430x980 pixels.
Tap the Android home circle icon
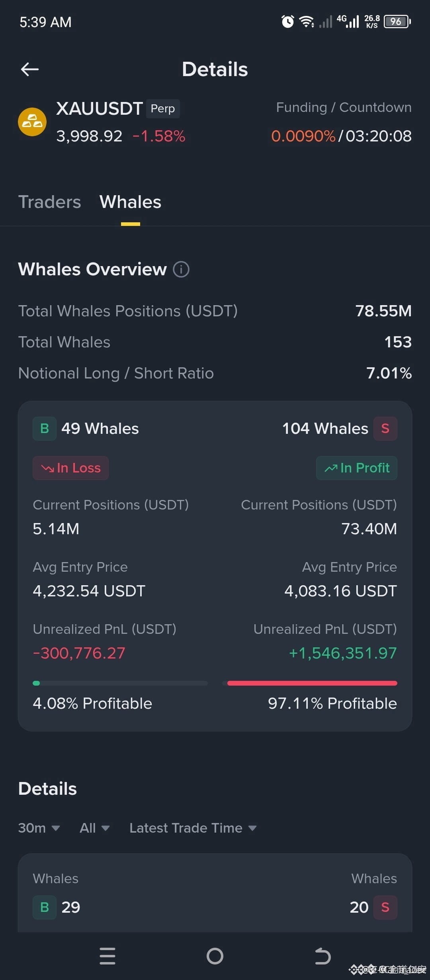[x=215, y=956]
